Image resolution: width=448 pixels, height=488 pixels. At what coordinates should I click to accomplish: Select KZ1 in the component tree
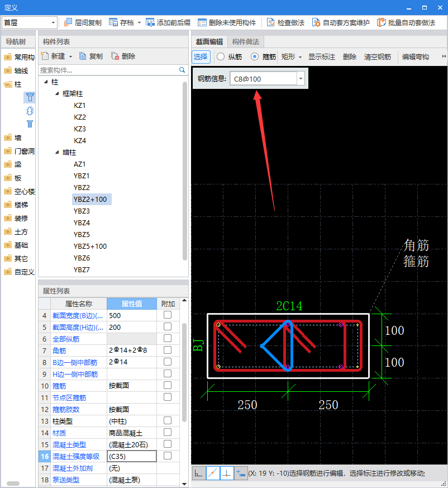pos(80,106)
